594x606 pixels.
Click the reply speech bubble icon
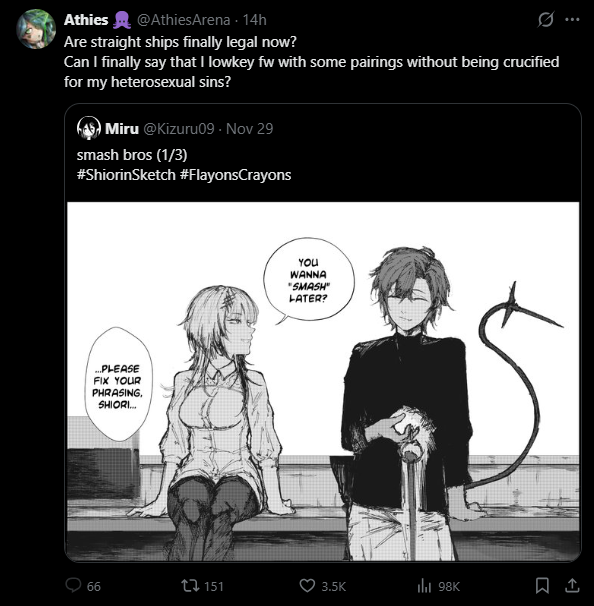click(73, 585)
